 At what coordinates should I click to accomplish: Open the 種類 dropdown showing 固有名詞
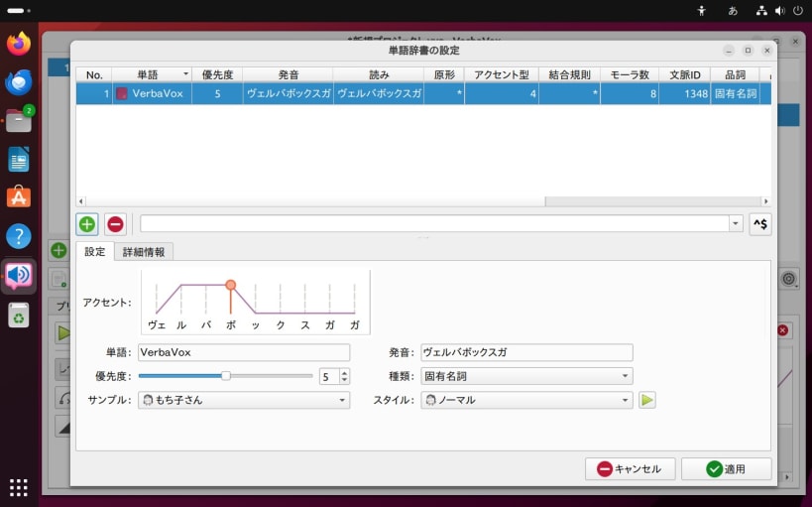[526, 376]
